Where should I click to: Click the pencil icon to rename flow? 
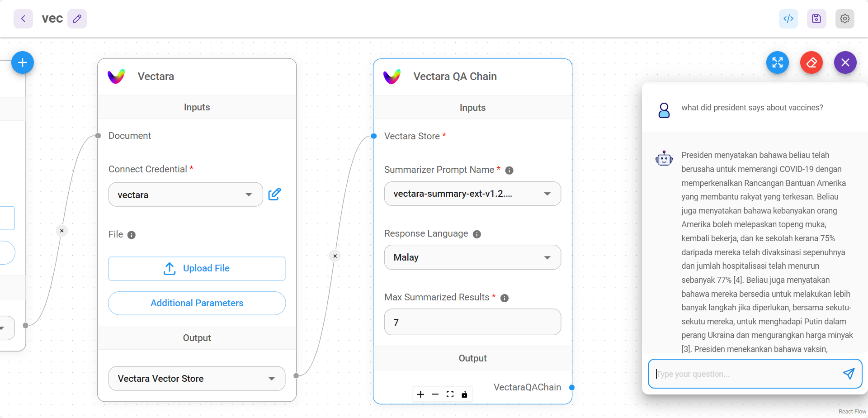point(77,19)
